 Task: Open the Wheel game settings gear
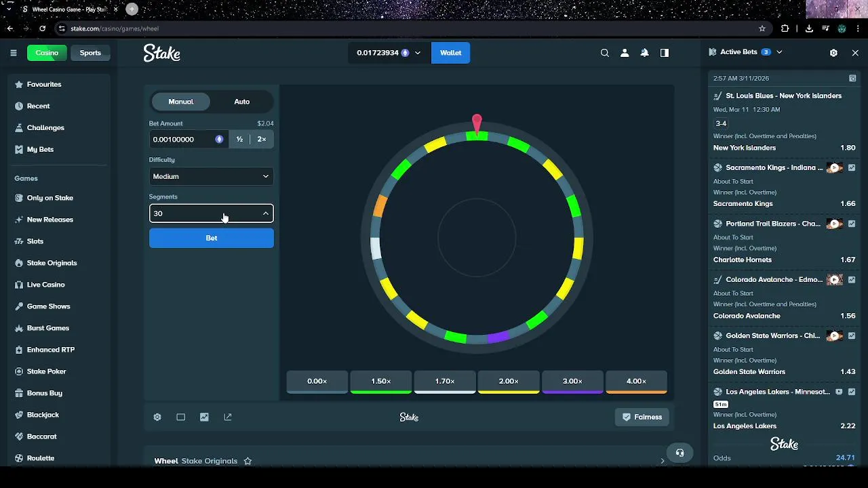157,418
